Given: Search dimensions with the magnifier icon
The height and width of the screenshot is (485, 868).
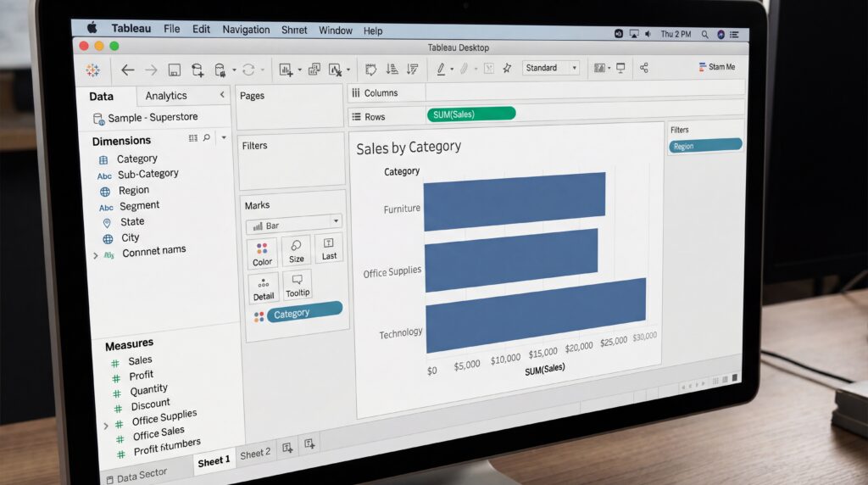Looking at the screenshot, I should (207, 137).
